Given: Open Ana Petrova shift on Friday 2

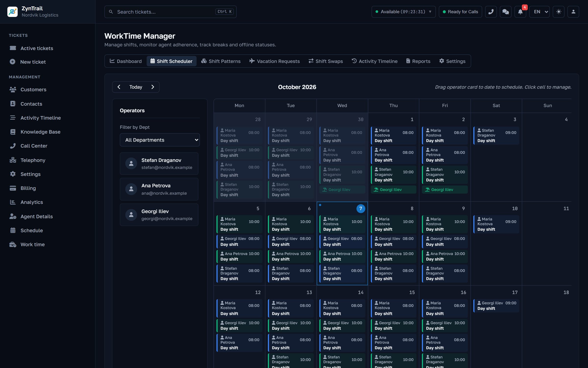Looking at the screenshot, I should click(445, 155).
